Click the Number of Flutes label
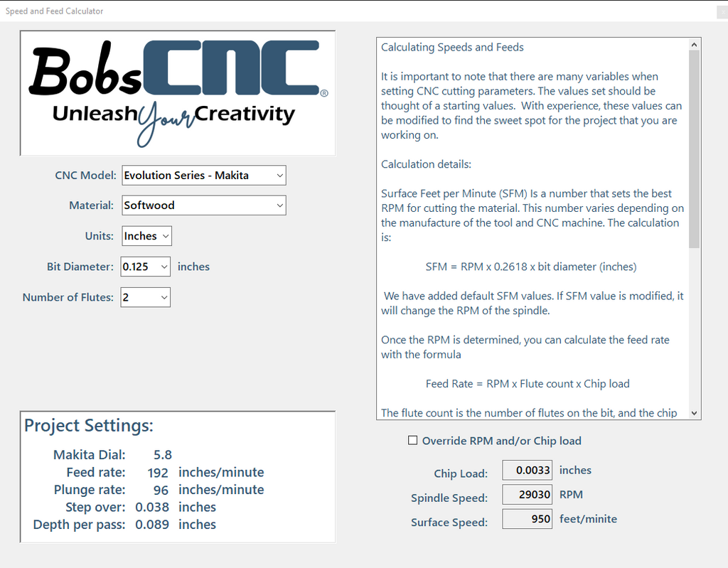The width and height of the screenshot is (728, 568). (68, 297)
